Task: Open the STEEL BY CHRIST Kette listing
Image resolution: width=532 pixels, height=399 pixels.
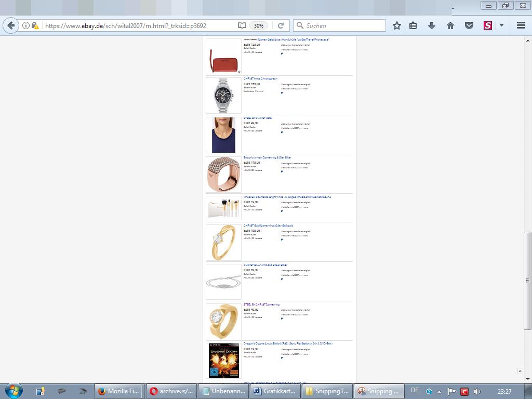Action: (258, 118)
